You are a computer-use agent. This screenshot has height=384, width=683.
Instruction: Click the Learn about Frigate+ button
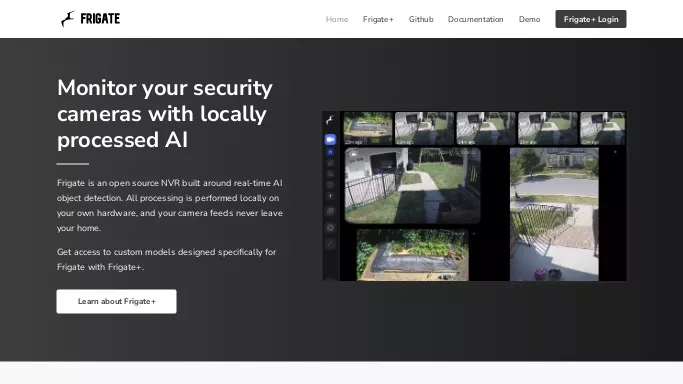pyautogui.click(x=116, y=301)
